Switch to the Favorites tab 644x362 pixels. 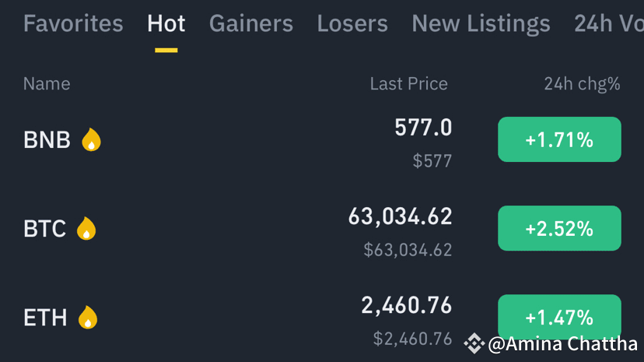point(73,24)
